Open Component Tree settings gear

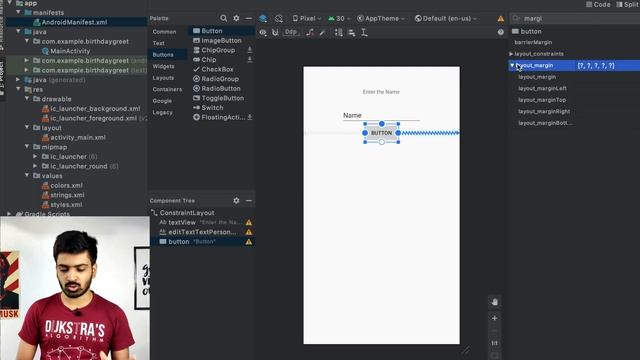click(236, 200)
